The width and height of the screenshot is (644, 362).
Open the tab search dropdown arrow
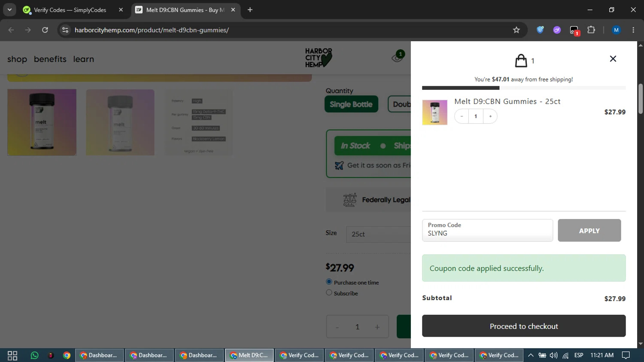point(9,10)
